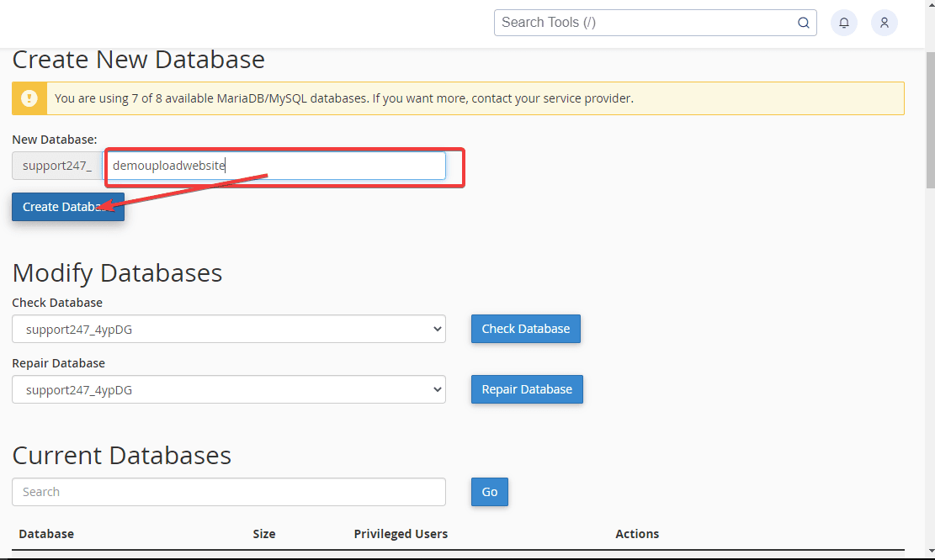Sort by the Database column header
The height and width of the screenshot is (560, 935).
tap(46, 534)
